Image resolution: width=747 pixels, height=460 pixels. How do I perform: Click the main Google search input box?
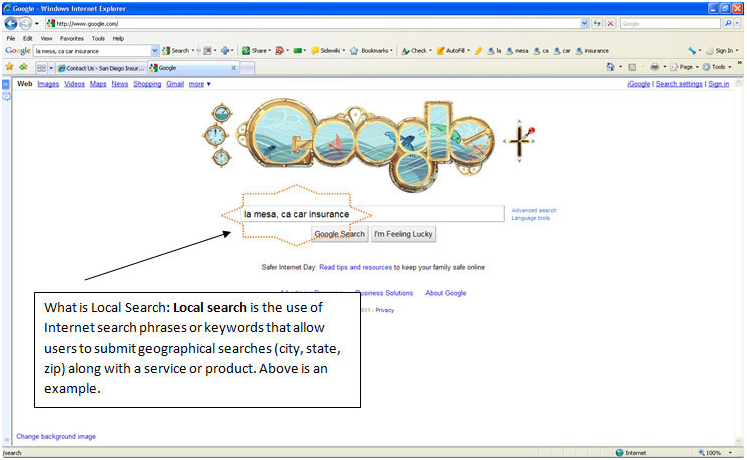click(x=372, y=214)
